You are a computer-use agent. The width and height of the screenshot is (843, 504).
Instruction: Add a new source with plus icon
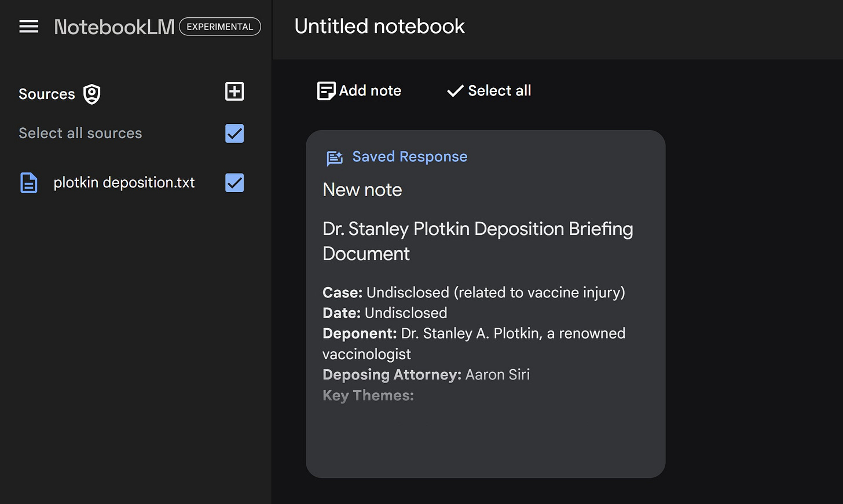(x=234, y=91)
